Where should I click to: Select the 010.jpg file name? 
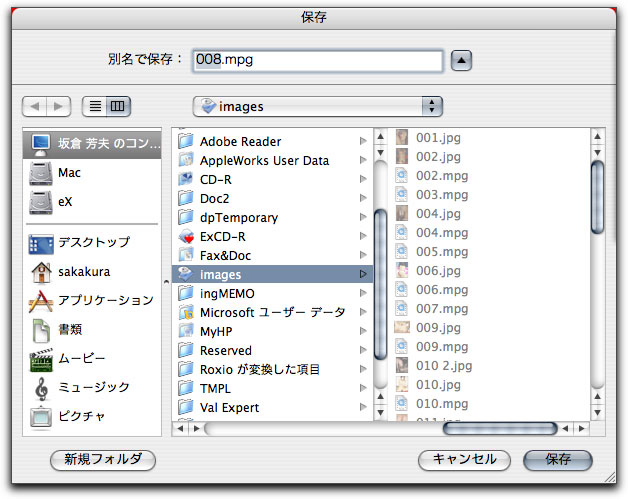point(438,385)
